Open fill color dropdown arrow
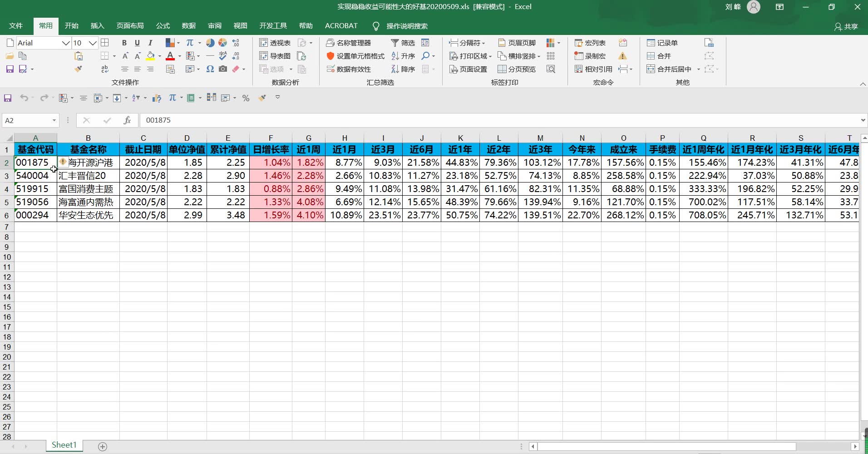The image size is (868, 454). pyautogui.click(x=159, y=56)
